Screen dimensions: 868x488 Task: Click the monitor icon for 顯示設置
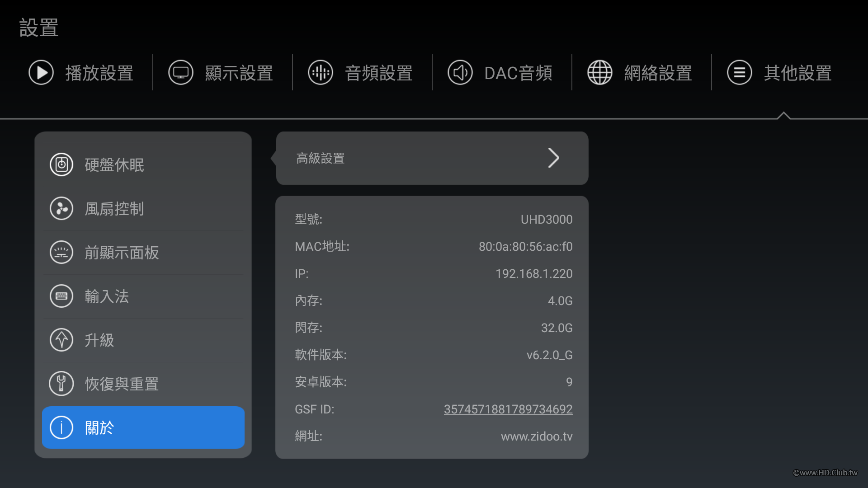coord(181,72)
